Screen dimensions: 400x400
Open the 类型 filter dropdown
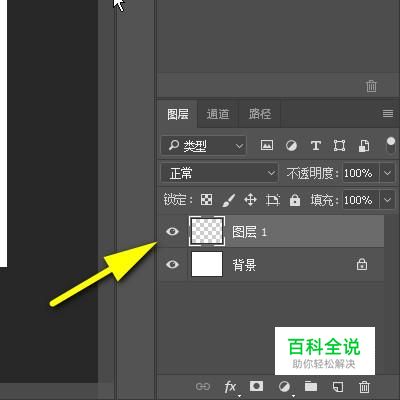[x=203, y=145]
